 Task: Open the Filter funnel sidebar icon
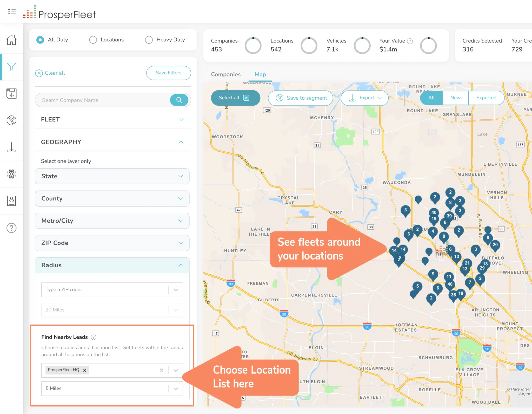click(11, 67)
